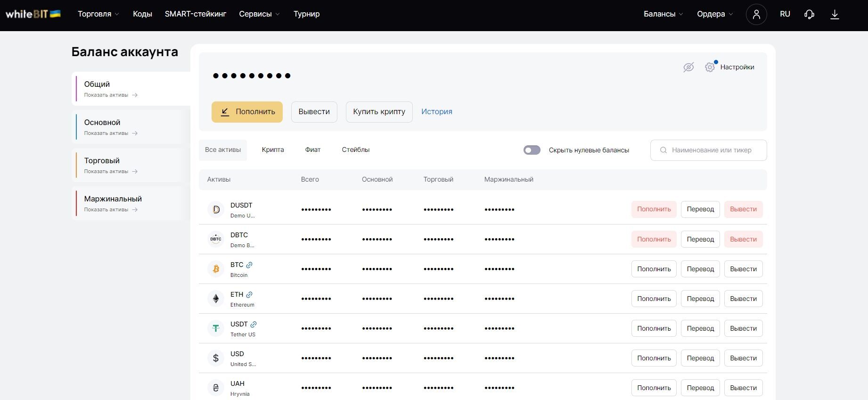Click Перевод in the DBTC row

pos(700,239)
